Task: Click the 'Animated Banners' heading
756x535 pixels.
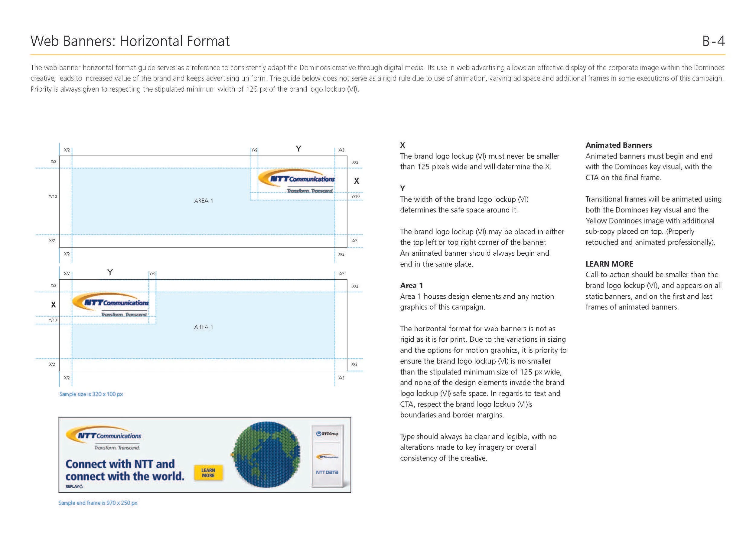Action: click(618, 145)
